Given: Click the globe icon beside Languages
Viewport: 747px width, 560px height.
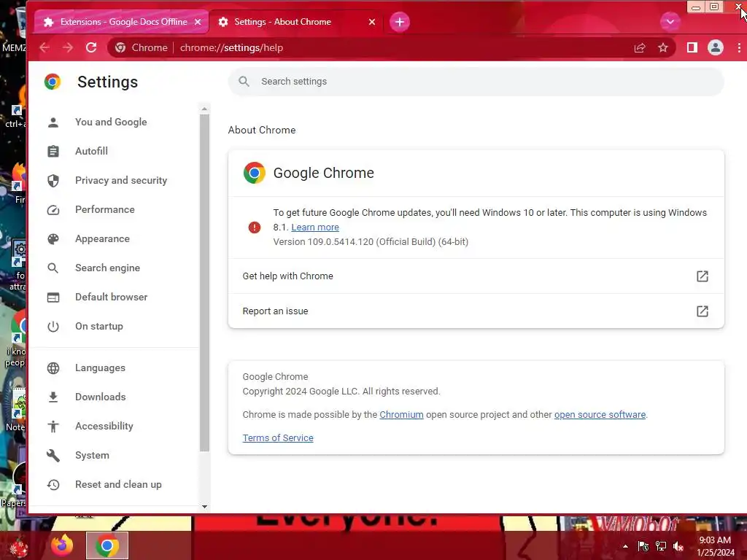Looking at the screenshot, I should tap(53, 368).
